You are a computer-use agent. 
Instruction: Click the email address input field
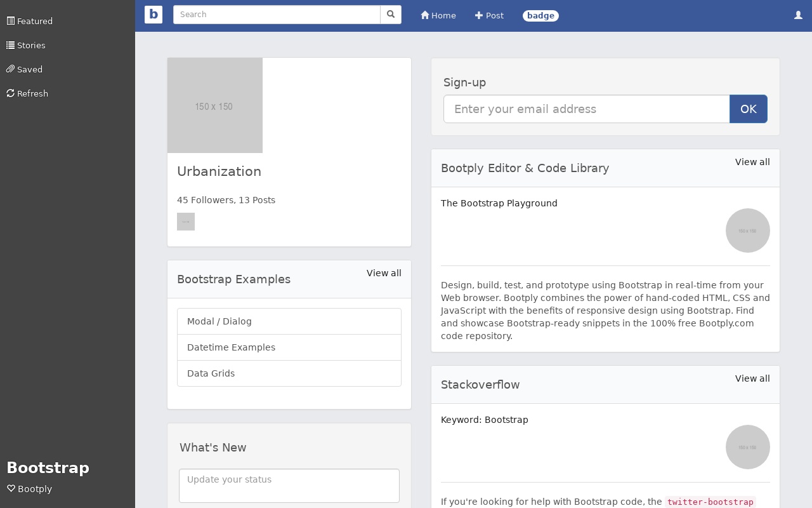pos(587,109)
